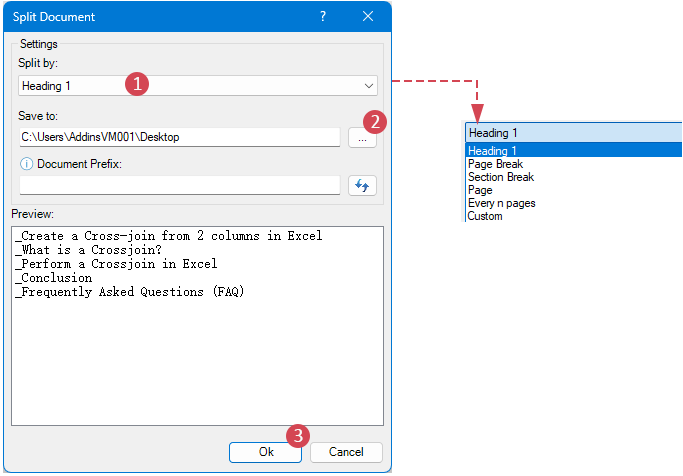
Task: Close the Split Document dialog
Action: [x=368, y=16]
